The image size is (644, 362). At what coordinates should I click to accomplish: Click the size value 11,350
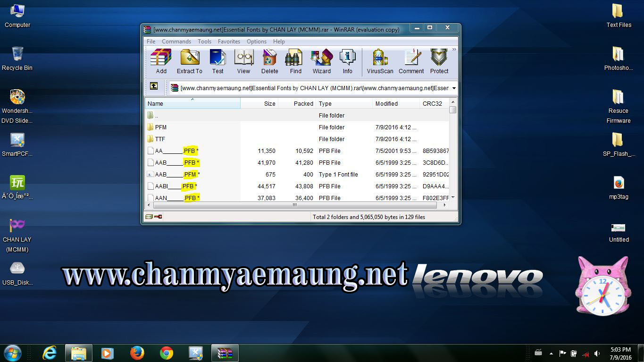point(267,151)
